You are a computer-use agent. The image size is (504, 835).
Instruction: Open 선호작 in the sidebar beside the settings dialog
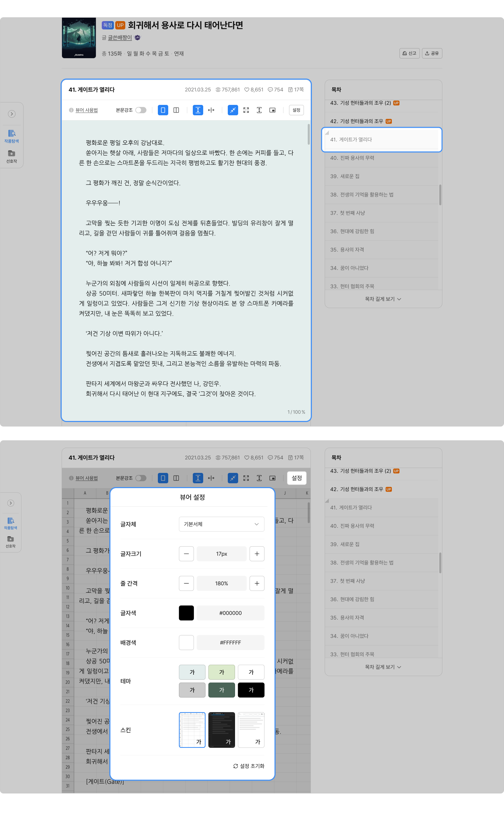(11, 542)
